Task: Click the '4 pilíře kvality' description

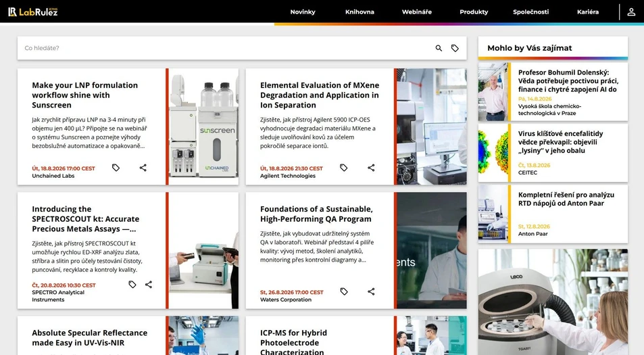Action: [317, 247]
